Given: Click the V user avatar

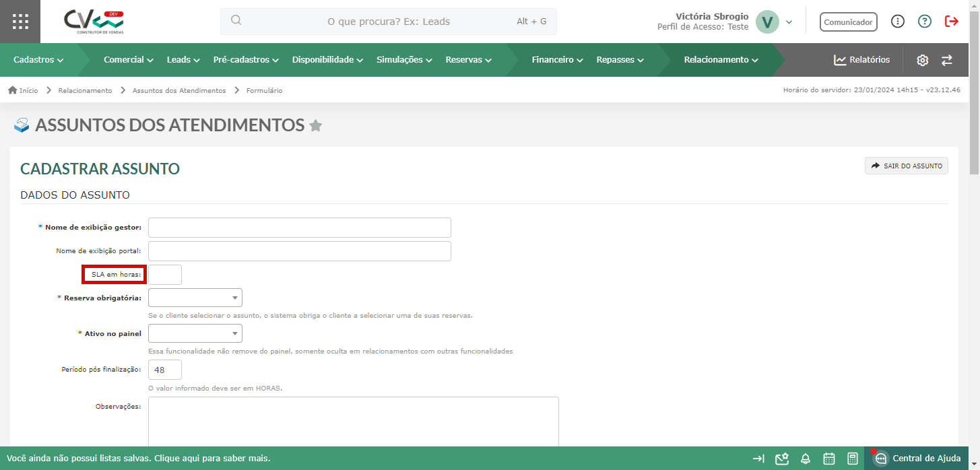Looking at the screenshot, I should (767, 22).
